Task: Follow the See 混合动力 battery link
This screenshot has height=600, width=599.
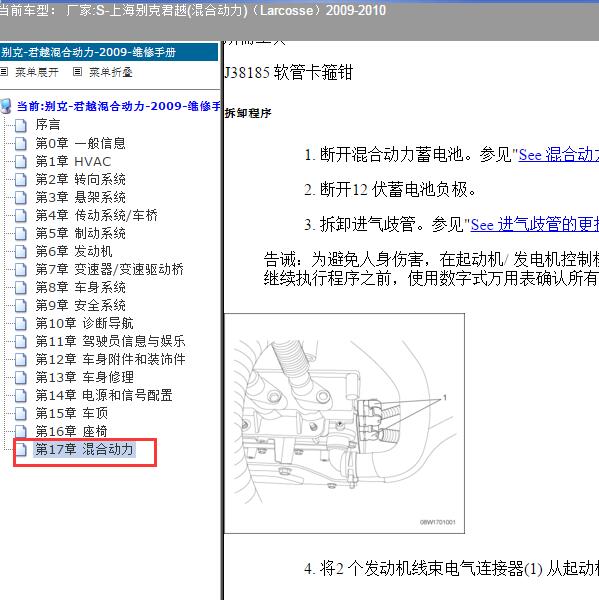Action: pos(558,155)
